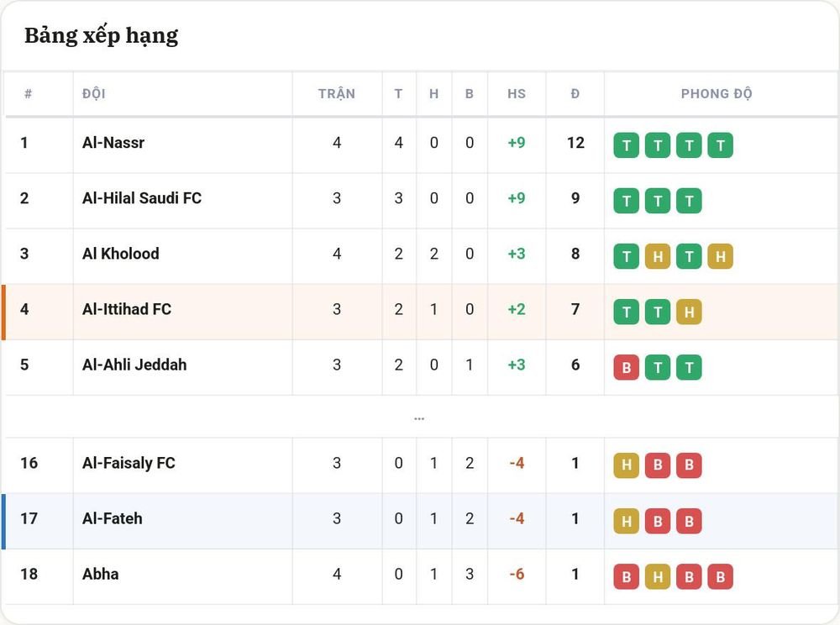Sort by the HS column header
Image resolution: width=840 pixels, height=625 pixels.
517,94
